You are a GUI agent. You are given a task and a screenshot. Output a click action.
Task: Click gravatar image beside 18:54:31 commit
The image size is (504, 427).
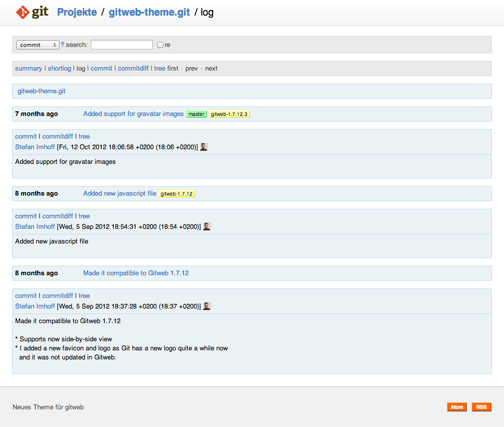pos(207,226)
